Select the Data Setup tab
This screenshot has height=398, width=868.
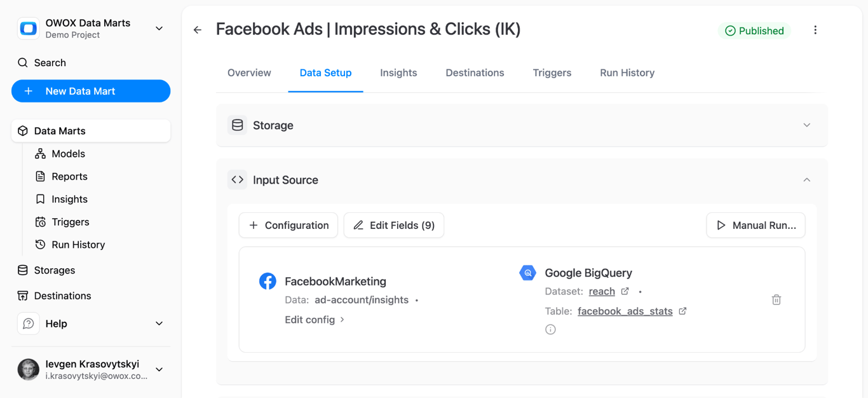pos(325,72)
